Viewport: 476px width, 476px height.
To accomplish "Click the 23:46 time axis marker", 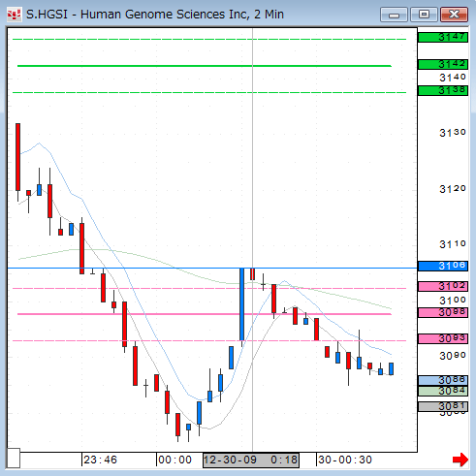I will pos(100,460).
